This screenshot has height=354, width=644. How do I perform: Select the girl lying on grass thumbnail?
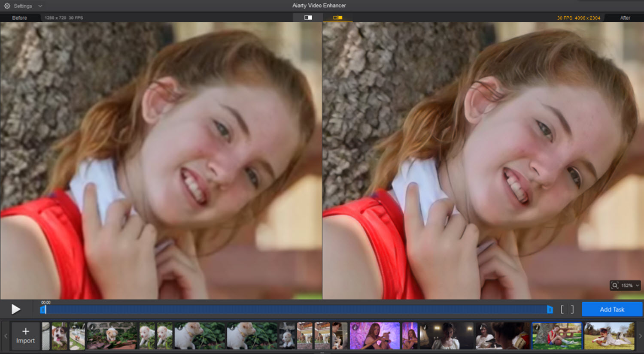[609, 336]
